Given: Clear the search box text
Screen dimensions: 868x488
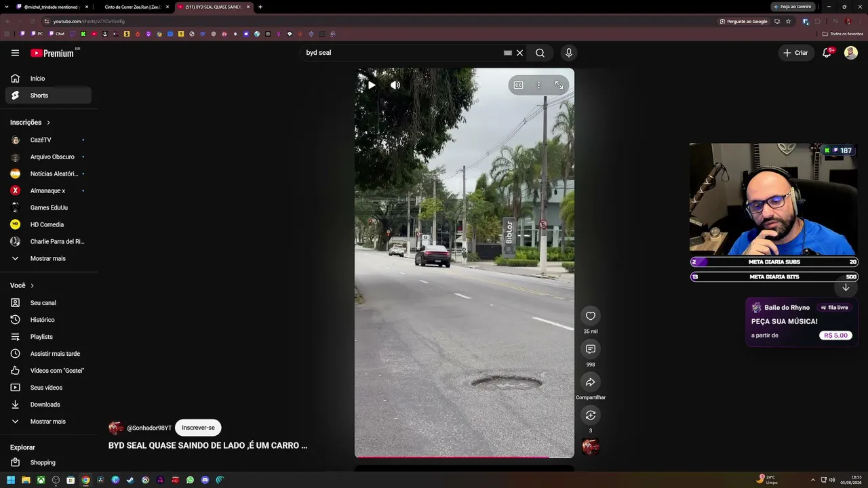Looking at the screenshot, I should tap(520, 53).
